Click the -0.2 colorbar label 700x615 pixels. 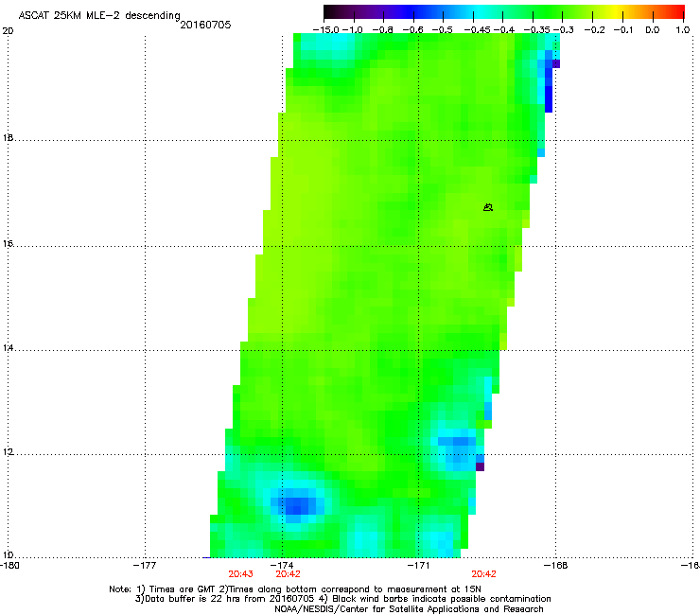click(594, 30)
